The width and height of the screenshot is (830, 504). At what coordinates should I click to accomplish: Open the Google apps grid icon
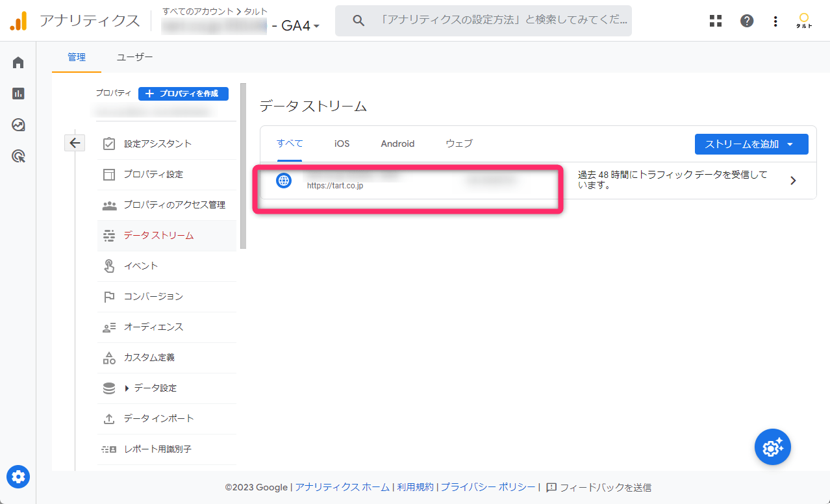pyautogui.click(x=715, y=21)
